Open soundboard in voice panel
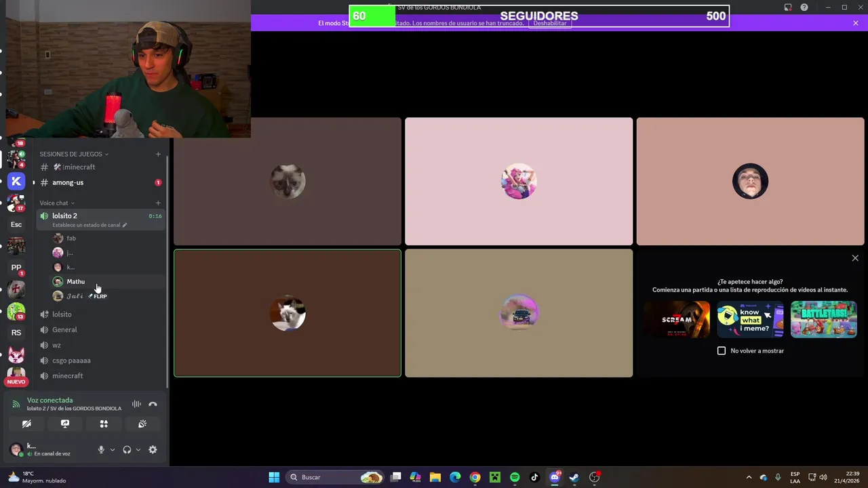This screenshot has width=868, height=488. pyautogui.click(x=142, y=424)
